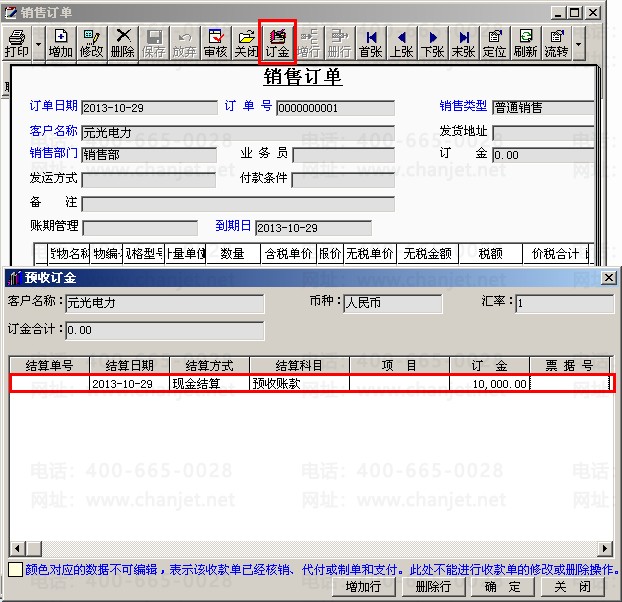Click the 修改 edit icon

click(91, 43)
